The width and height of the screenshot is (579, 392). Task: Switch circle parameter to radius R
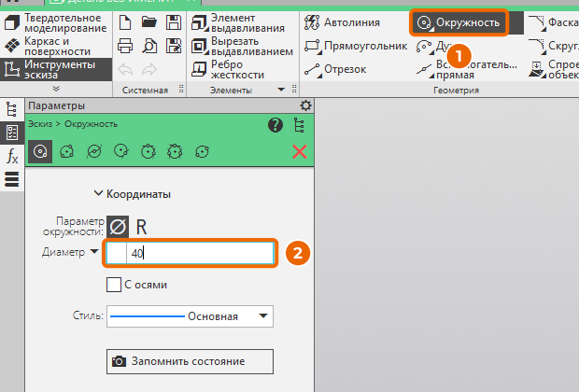coord(141,227)
